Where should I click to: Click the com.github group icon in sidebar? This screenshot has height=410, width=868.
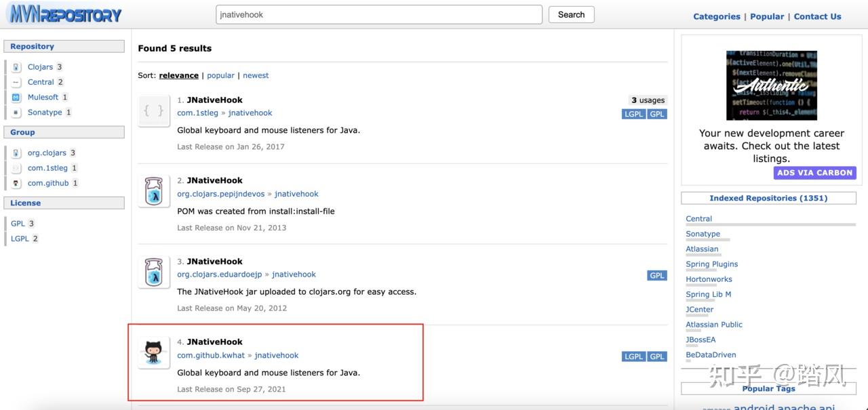[x=16, y=183]
